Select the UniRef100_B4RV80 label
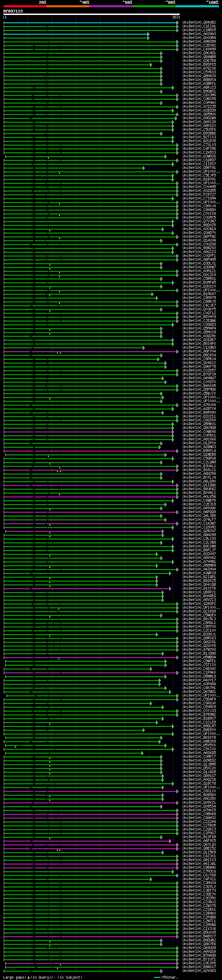222x980 pixels. pos(199,412)
